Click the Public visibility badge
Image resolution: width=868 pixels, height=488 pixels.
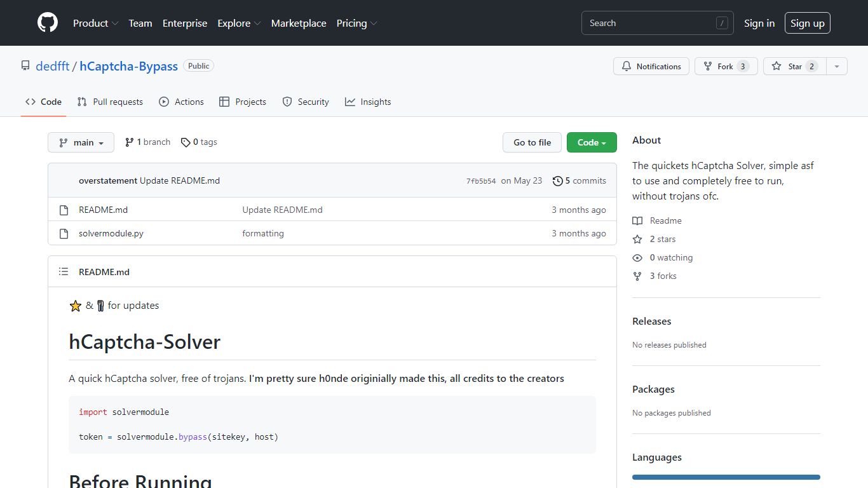(x=199, y=65)
